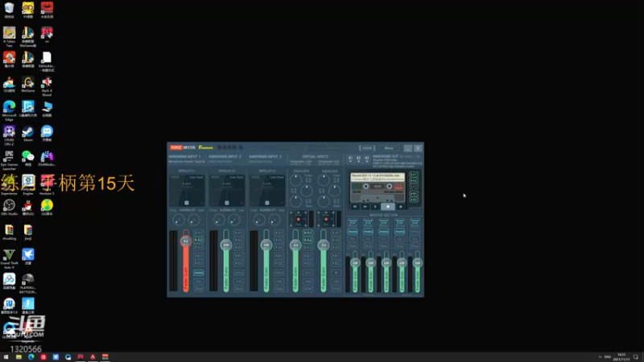Click the 3D panner of VAIO input
This screenshot has width=644, height=362.
point(299,219)
